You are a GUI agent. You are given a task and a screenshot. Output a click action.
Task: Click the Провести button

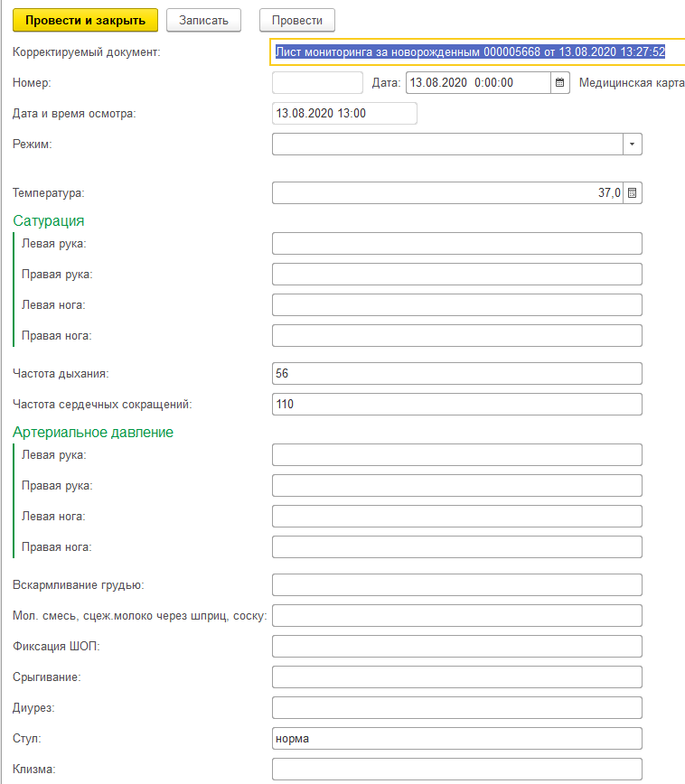coord(296,20)
